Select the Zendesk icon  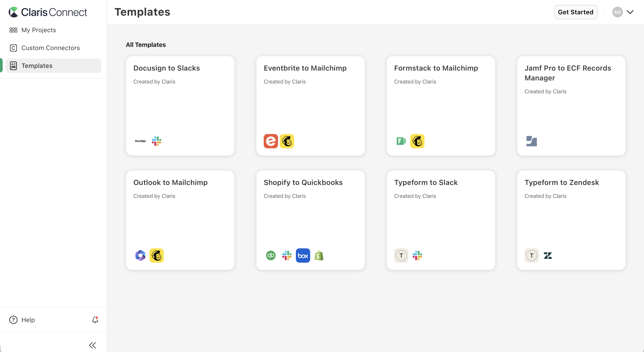click(548, 255)
